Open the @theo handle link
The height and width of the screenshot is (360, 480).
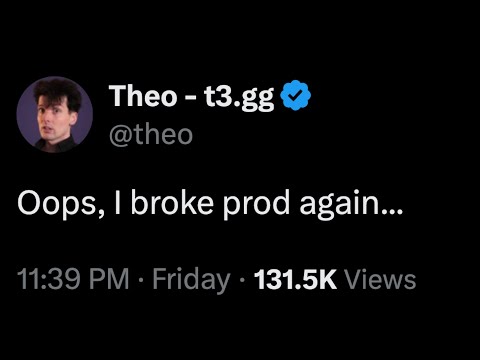click(151, 135)
